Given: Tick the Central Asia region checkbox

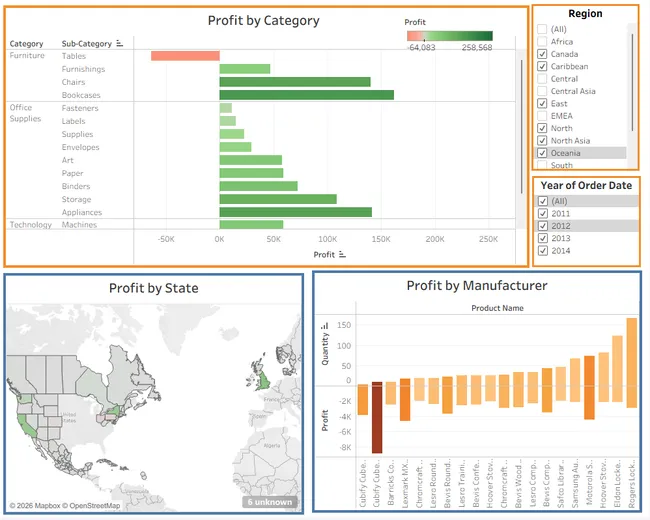Looking at the screenshot, I should coord(542,91).
